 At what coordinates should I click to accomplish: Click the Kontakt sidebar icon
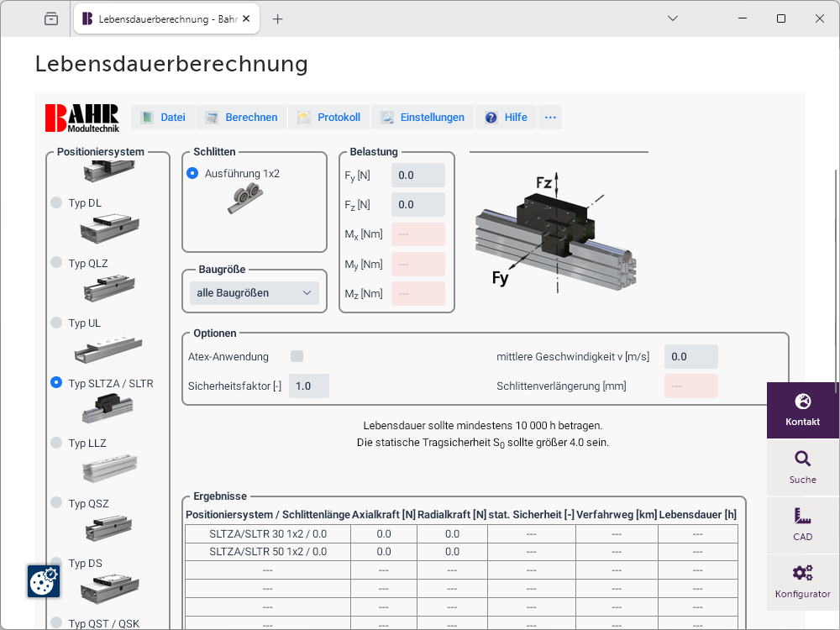point(802,402)
